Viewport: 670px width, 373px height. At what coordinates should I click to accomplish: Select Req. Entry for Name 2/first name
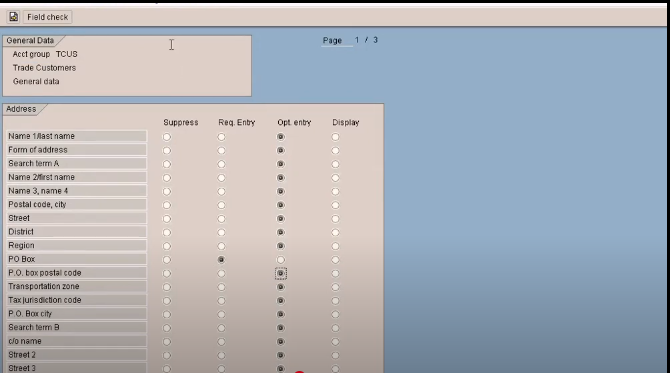(x=221, y=178)
